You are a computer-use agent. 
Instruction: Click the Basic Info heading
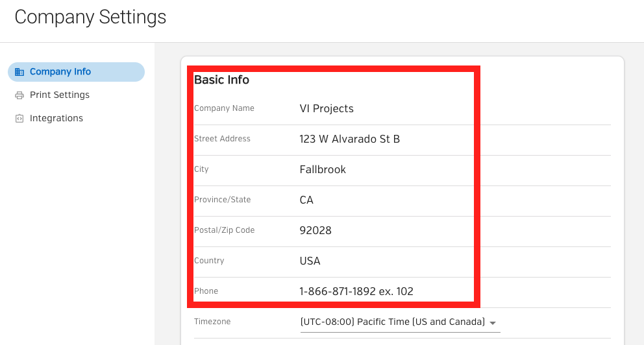tap(221, 80)
